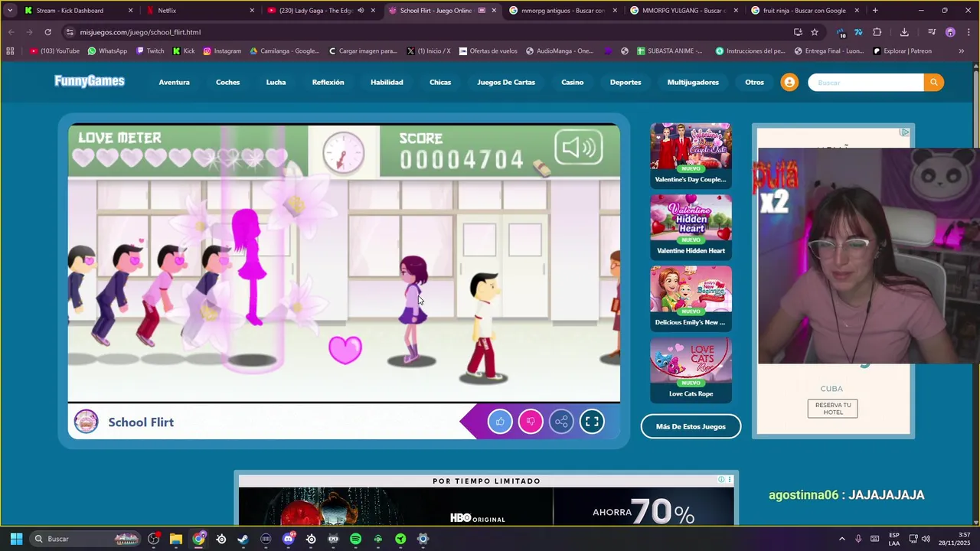Click the FunnyGames logo

[90, 81]
